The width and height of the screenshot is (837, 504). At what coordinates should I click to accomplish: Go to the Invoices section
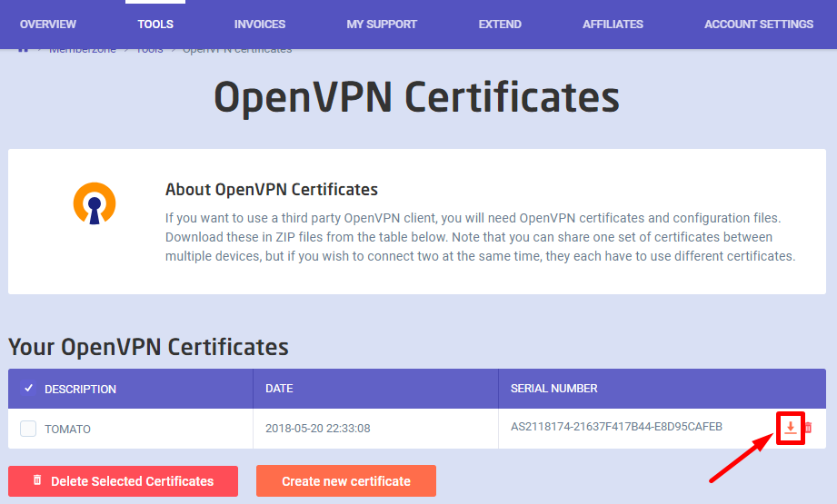[260, 25]
